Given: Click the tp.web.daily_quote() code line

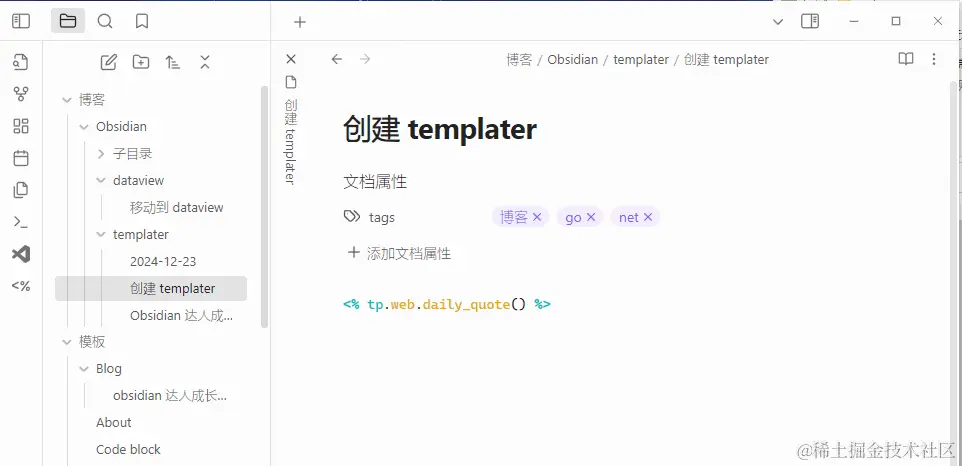Looking at the screenshot, I should click(x=447, y=304).
